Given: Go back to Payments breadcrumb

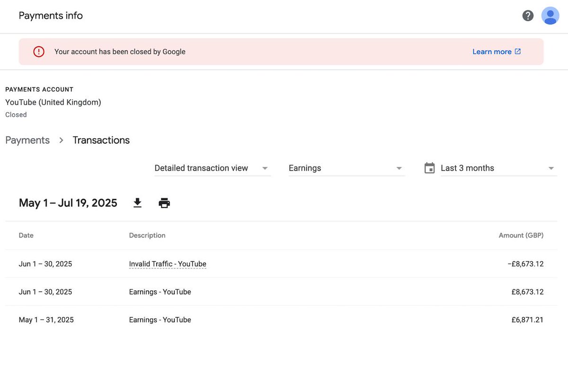Looking at the screenshot, I should (x=27, y=140).
